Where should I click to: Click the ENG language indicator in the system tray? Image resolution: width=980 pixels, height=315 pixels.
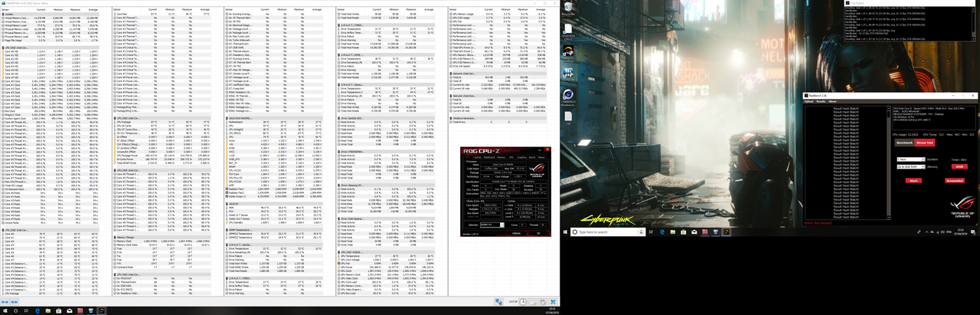(949, 231)
